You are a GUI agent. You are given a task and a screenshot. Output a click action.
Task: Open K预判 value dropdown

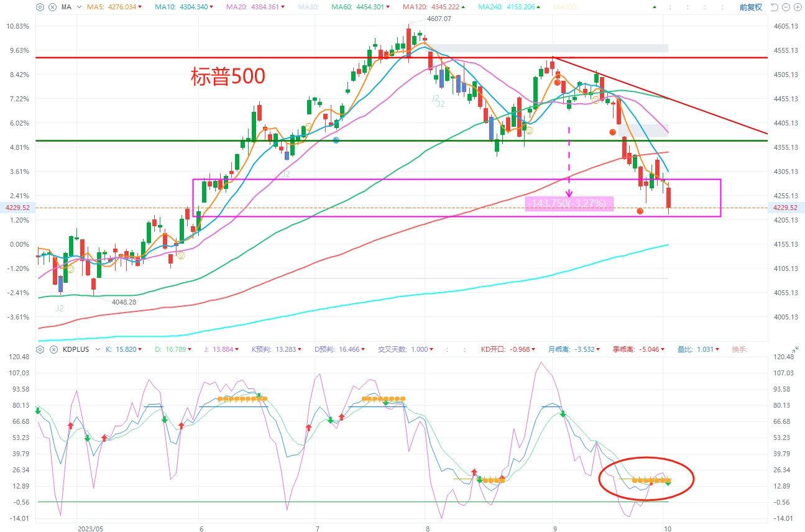point(298,349)
